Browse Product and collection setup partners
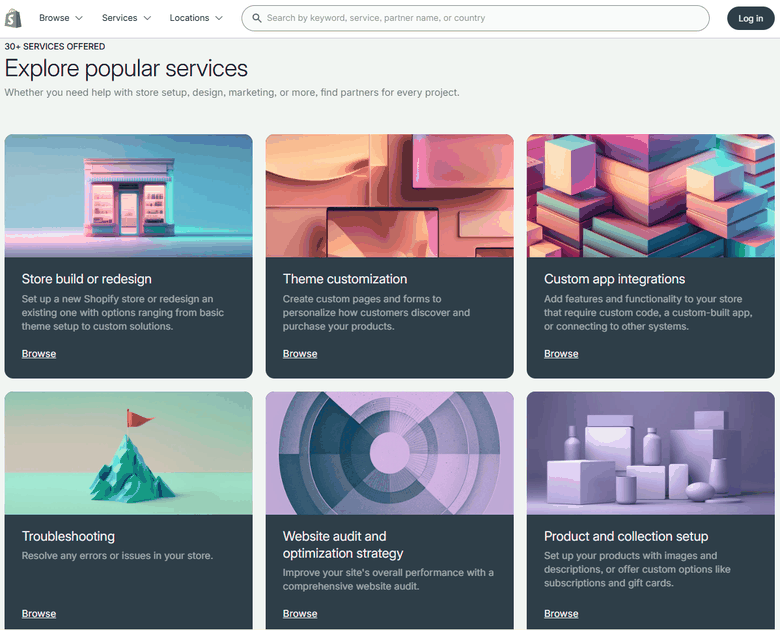 pos(561,614)
